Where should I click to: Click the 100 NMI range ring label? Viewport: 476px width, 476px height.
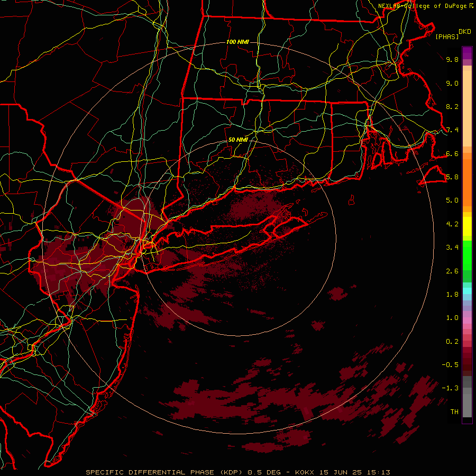coord(237,42)
